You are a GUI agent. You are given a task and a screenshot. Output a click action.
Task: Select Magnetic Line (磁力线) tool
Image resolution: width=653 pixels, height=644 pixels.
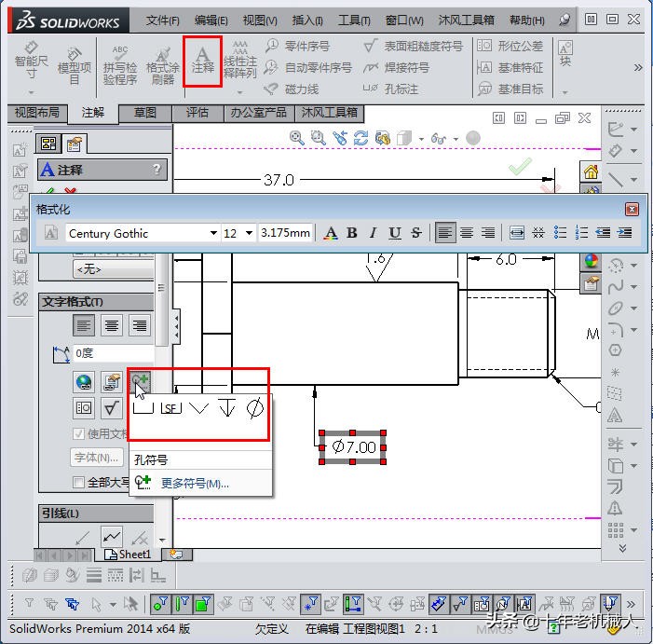(x=292, y=89)
